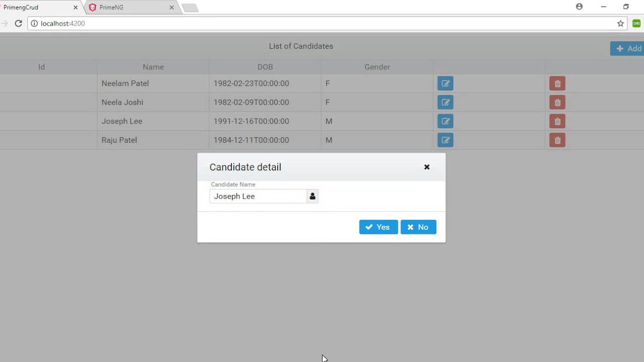Click the DOB column header
Screen dimensions: 644x362
265,67
